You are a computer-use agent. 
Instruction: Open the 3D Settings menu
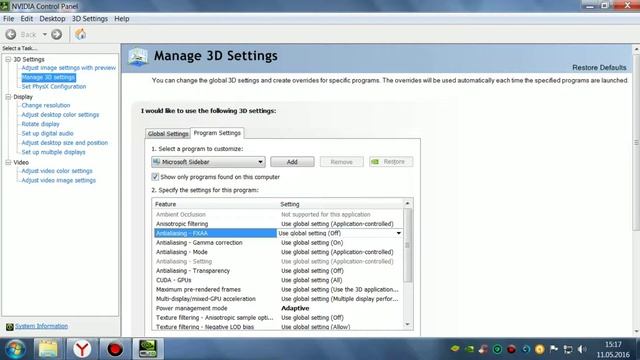pos(90,19)
